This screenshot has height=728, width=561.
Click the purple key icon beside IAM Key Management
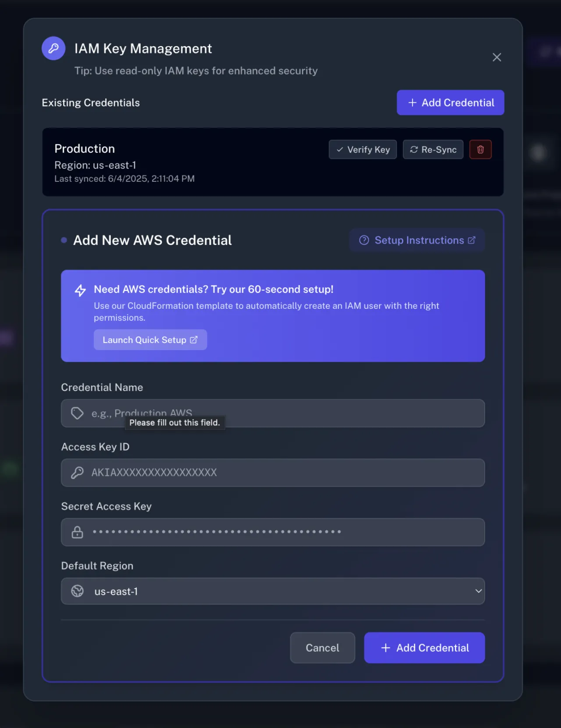tap(53, 48)
